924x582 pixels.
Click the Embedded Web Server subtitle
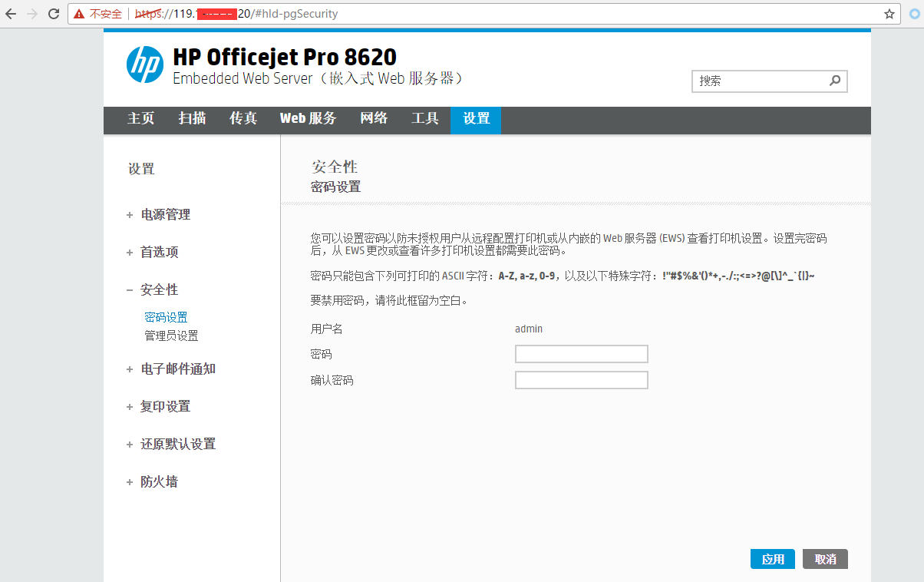318,78
